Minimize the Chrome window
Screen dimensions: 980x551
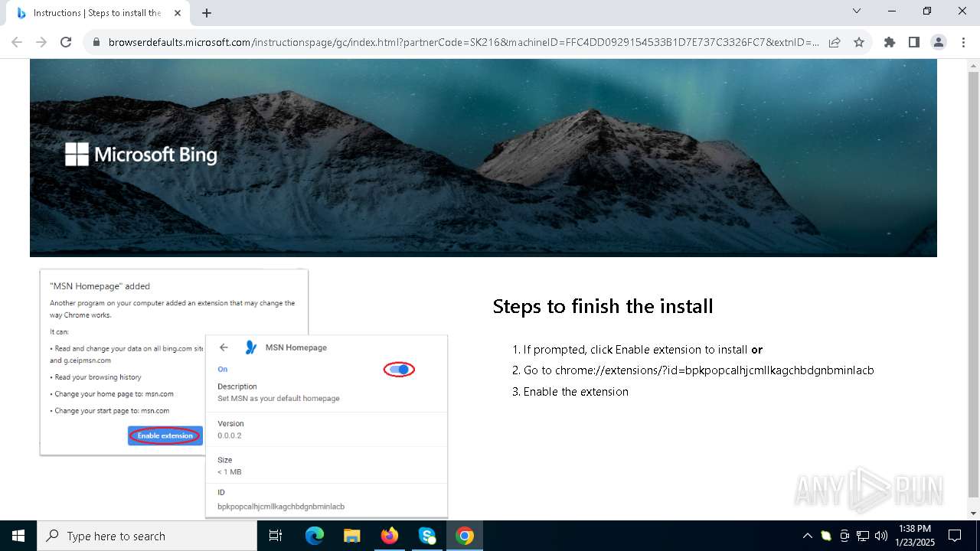[892, 11]
